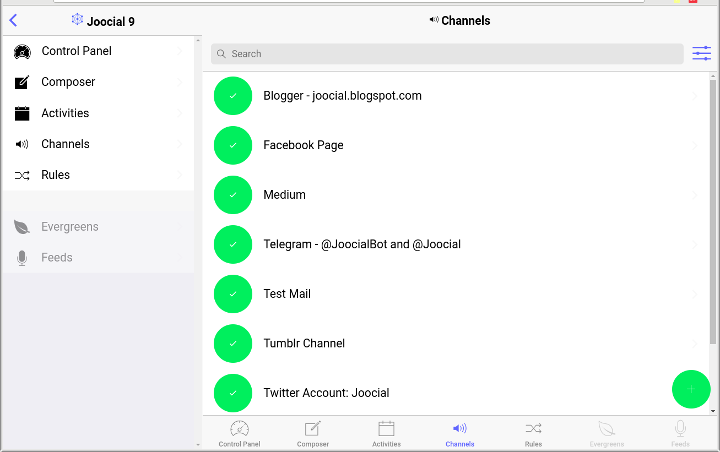Open chevron on sidebar Rules item
Image resolution: width=720 pixels, height=452 pixels.
click(180, 175)
